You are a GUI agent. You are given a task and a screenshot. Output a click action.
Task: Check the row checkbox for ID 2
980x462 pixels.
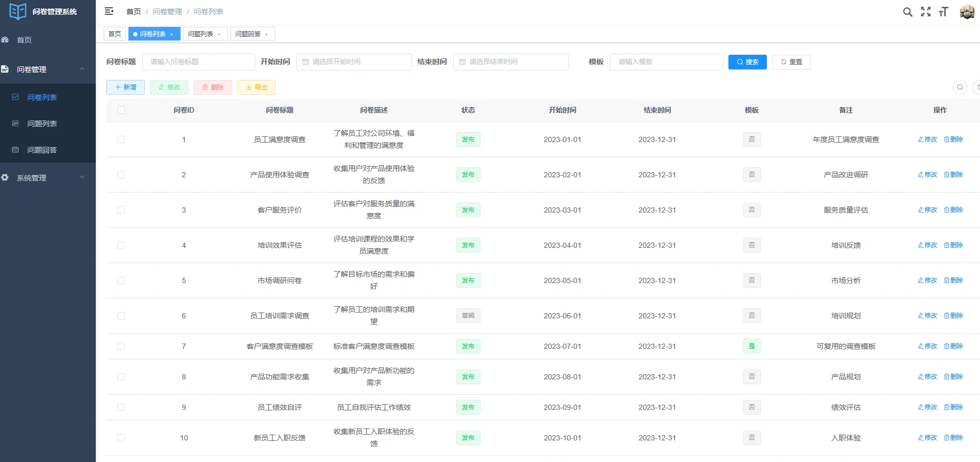coord(121,175)
